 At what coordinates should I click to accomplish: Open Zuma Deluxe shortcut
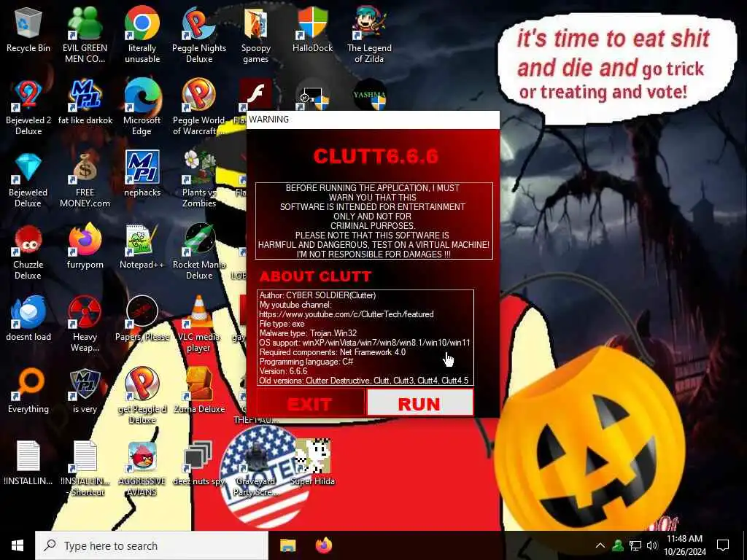(199, 391)
